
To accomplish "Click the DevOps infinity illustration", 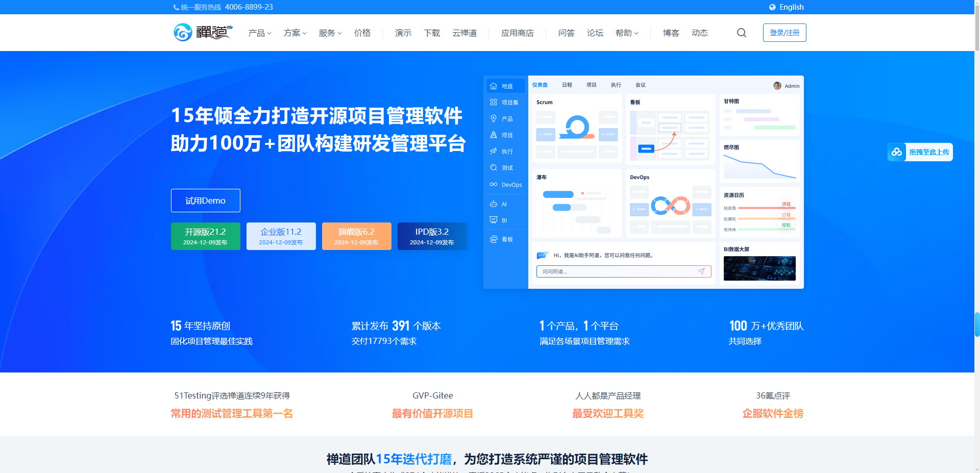I will point(671,206).
